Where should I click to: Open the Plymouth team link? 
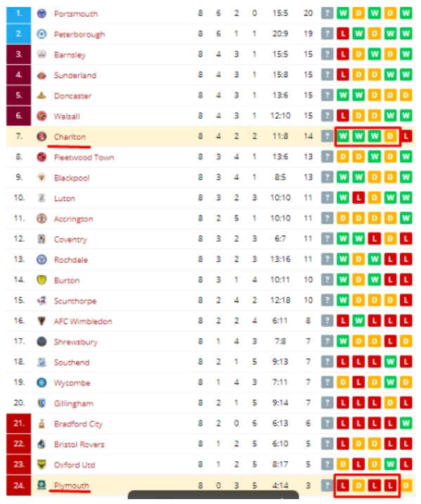point(72,485)
